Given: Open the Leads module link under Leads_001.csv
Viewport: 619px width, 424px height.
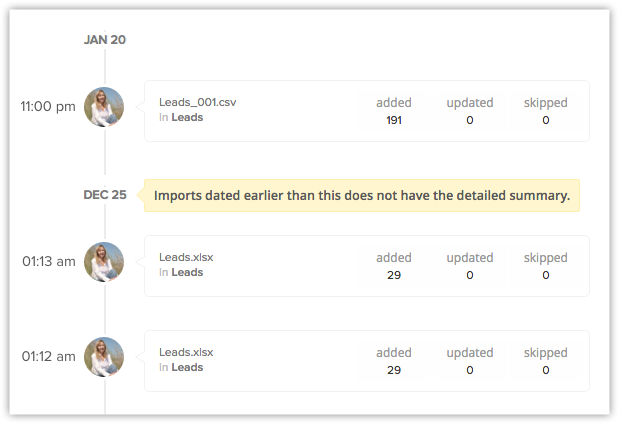Looking at the screenshot, I should [x=187, y=117].
